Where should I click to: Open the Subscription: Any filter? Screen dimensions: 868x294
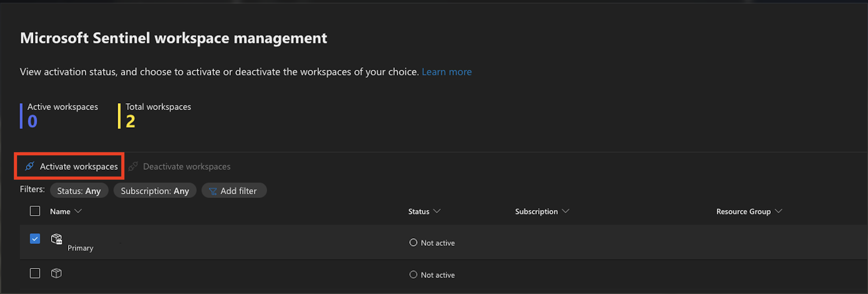(x=155, y=191)
